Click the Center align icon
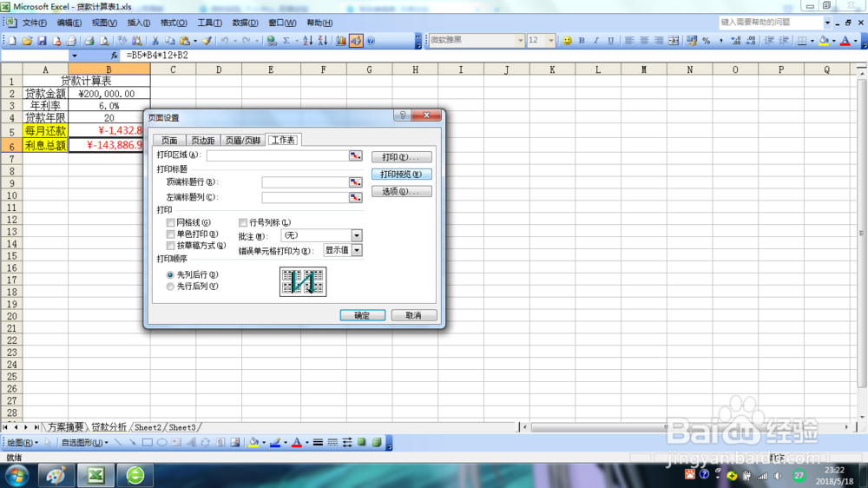The width and height of the screenshot is (868, 488). 644,41
